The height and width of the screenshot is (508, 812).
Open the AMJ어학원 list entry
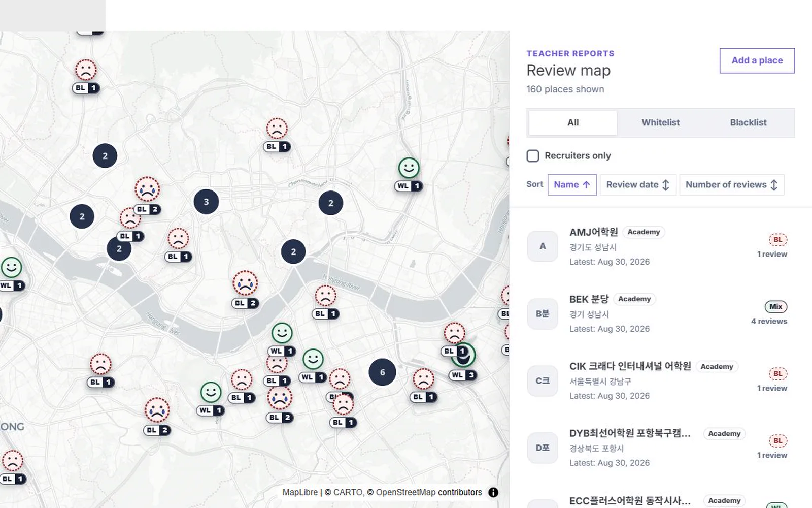click(661, 246)
